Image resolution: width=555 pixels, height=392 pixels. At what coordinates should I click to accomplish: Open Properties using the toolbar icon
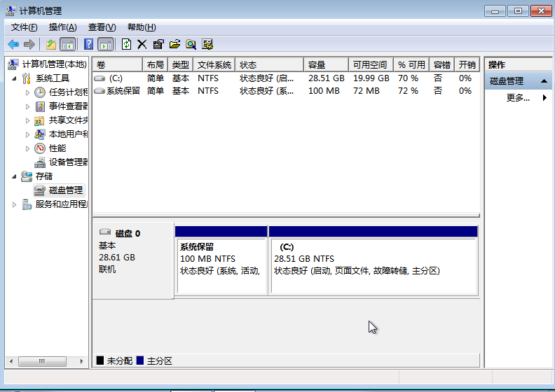click(x=158, y=44)
